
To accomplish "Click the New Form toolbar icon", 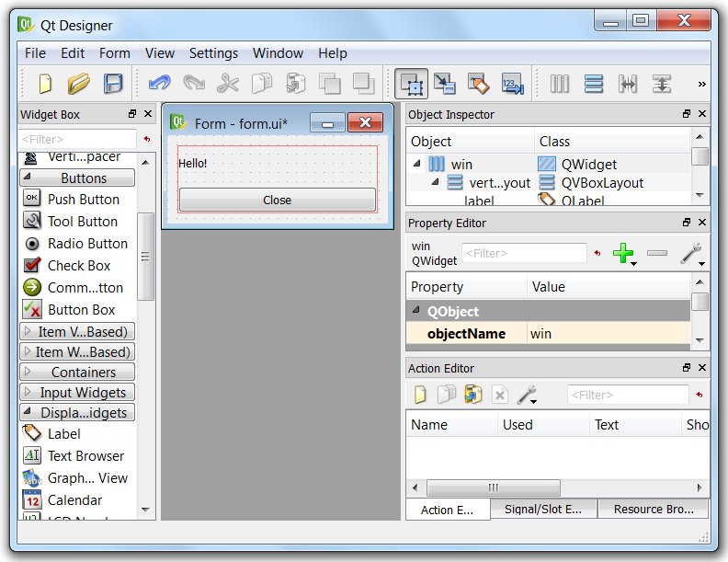I will pyautogui.click(x=45, y=84).
